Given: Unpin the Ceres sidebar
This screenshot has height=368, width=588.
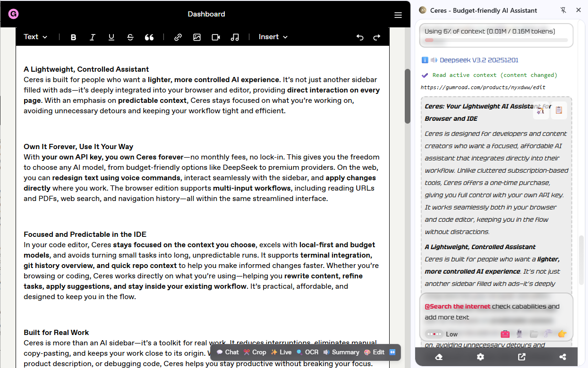Looking at the screenshot, I should (x=563, y=10).
